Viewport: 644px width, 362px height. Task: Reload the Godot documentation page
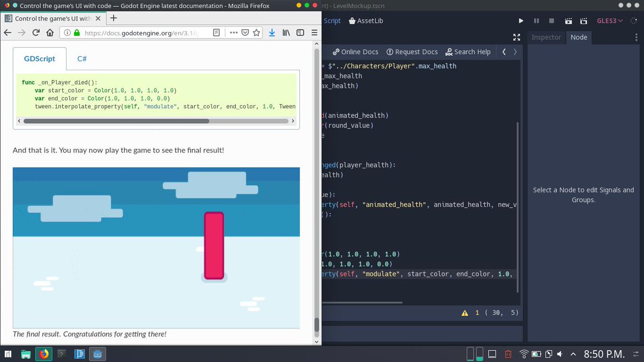[x=36, y=33]
